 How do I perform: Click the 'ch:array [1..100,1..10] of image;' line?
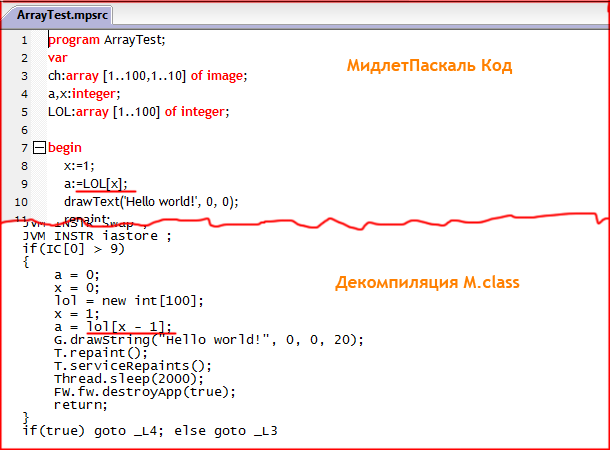146,76
